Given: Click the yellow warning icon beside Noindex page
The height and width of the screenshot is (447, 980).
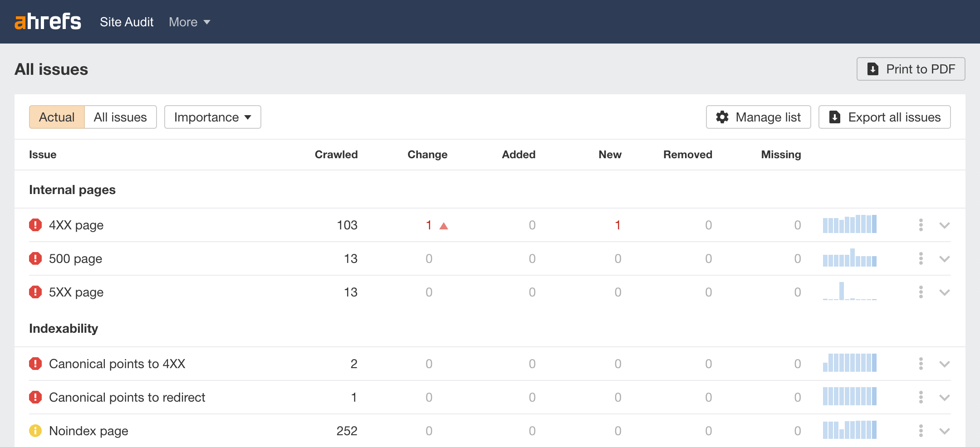Looking at the screenshot, I should click(35, 431).
